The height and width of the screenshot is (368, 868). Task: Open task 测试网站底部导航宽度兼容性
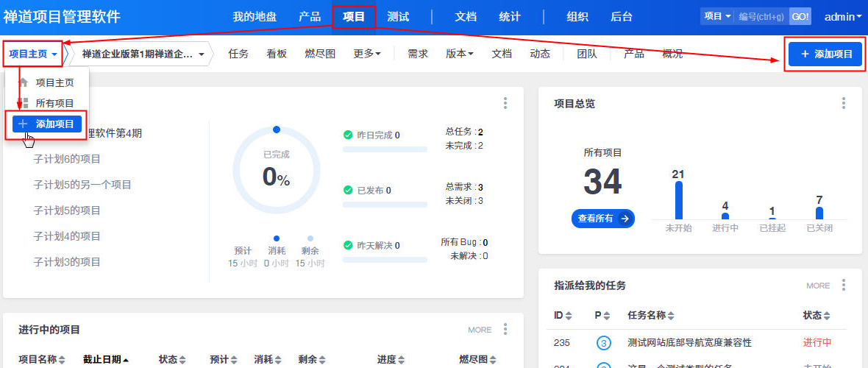point(690,342)
